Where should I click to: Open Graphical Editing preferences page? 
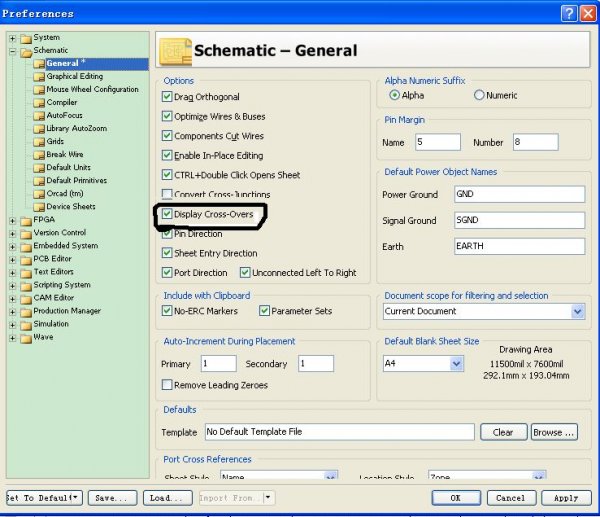coord(75,76)
